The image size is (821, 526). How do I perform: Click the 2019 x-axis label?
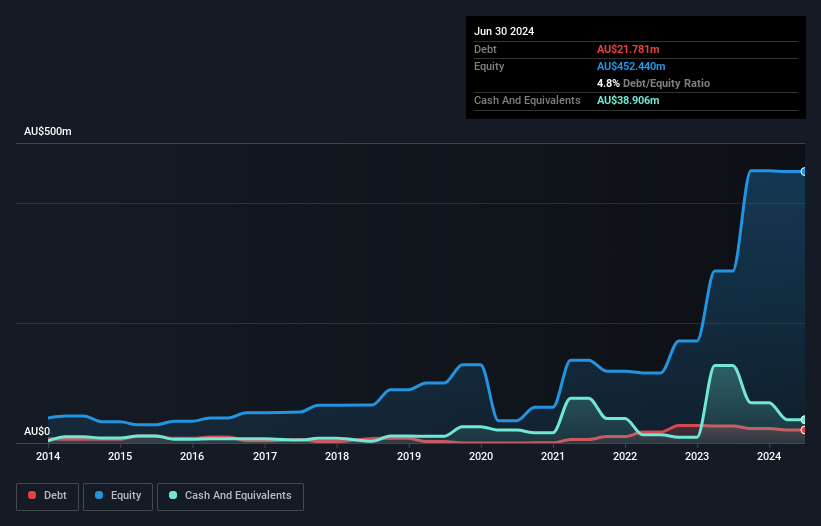pyautogui.click(x=409, y=456)
